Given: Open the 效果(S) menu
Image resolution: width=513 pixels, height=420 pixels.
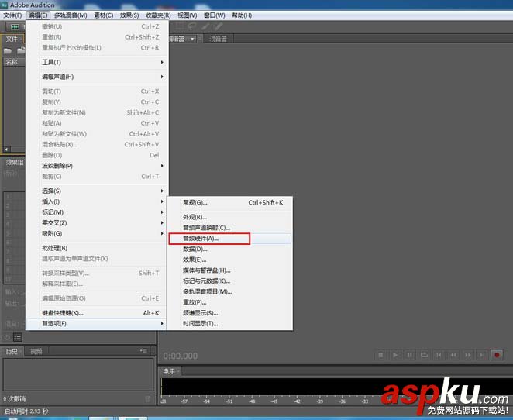Looking at the screenshot, I should [129, 15].
